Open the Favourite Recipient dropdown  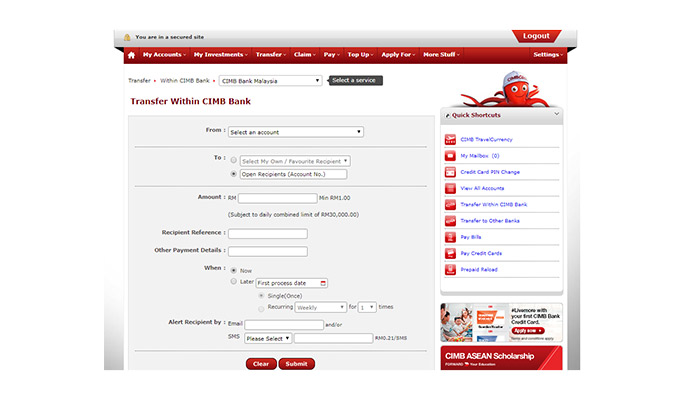[x=295, y=161]
